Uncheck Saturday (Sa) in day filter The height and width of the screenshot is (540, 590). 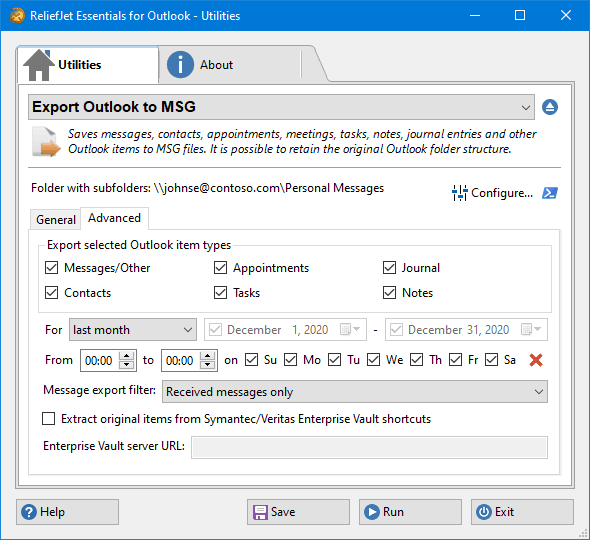pos(492,360)
